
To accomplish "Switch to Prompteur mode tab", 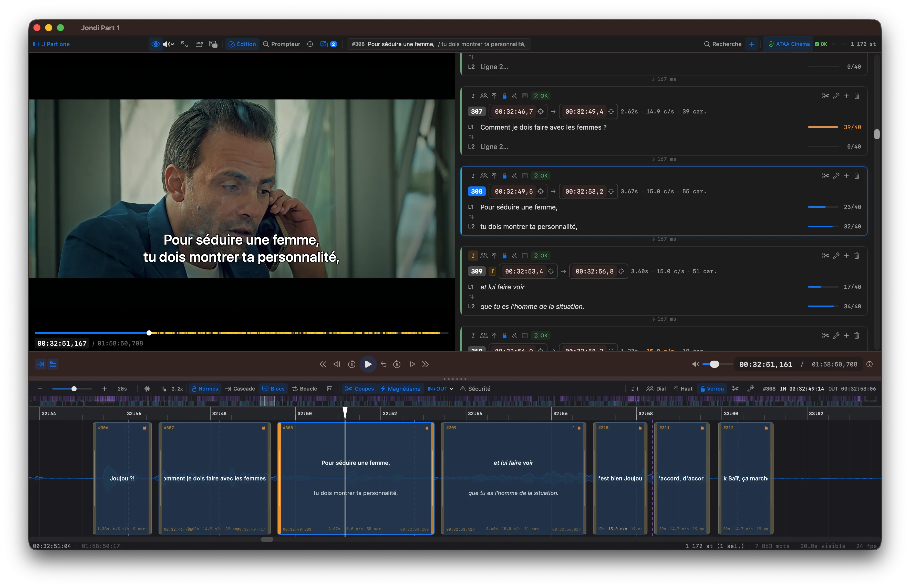I will coord(282,44).
